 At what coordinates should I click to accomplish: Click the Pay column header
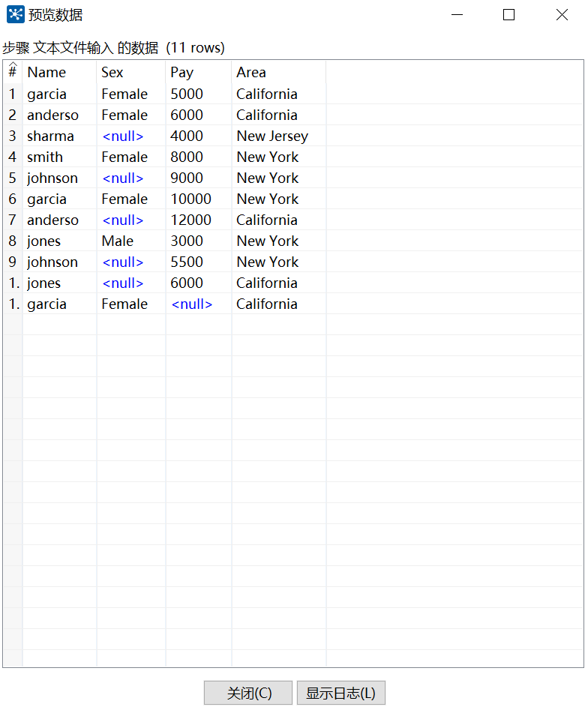[199, 72]
